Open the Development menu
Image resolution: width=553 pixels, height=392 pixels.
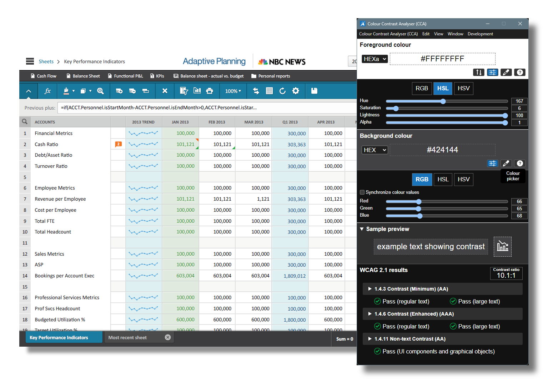point(480,34)
